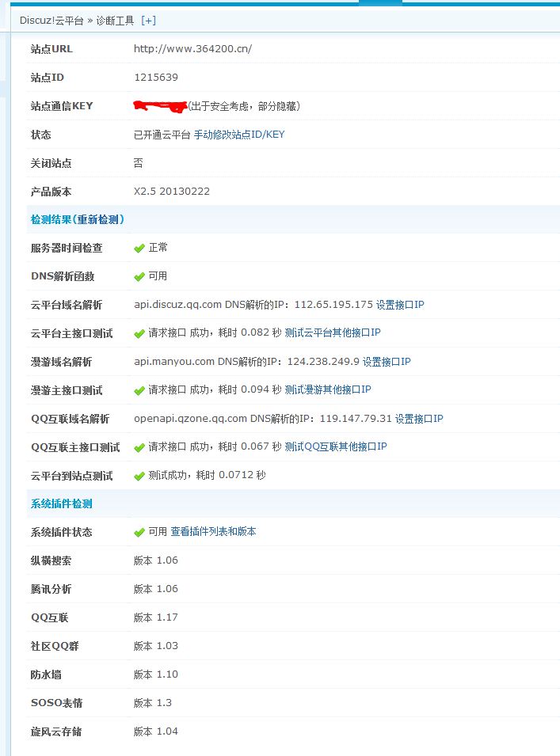Image resolution: width=560 pixels, height=756 pixels.
Task: Click 防水墙 版本 1.10 value
Action: 156,674
